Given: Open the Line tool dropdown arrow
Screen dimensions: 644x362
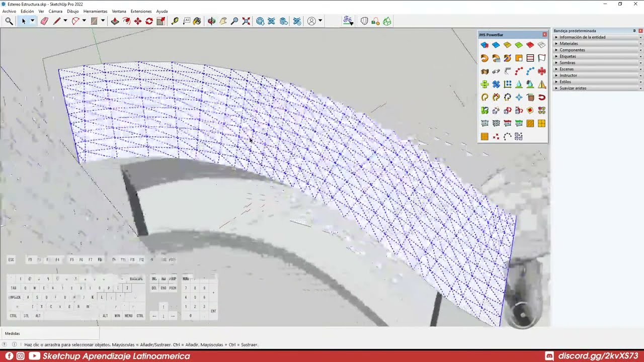Looking at the screenshot, I should pyautogui.click(x=65, y=21).
